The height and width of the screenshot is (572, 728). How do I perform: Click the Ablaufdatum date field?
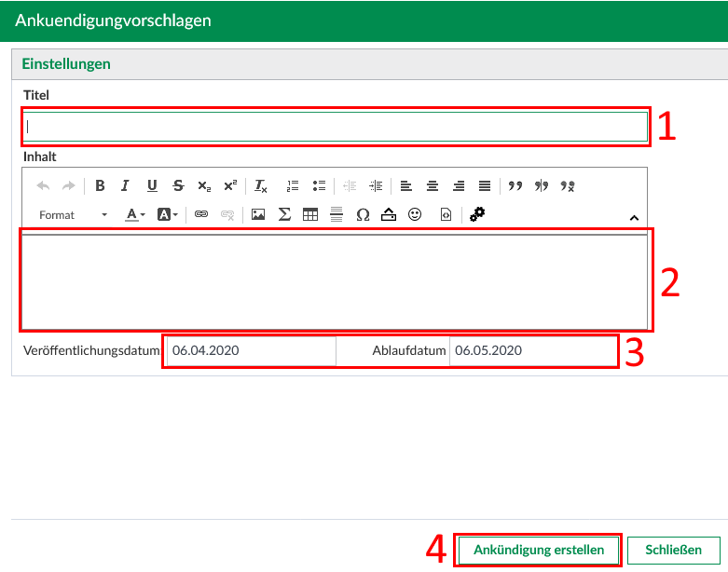coord(531,351)
